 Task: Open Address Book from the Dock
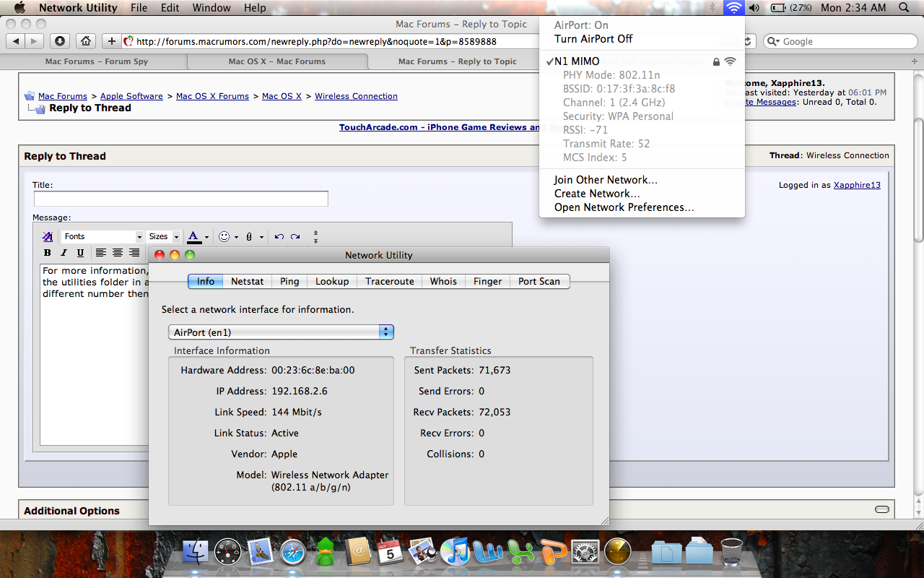[x=357, y=553]
